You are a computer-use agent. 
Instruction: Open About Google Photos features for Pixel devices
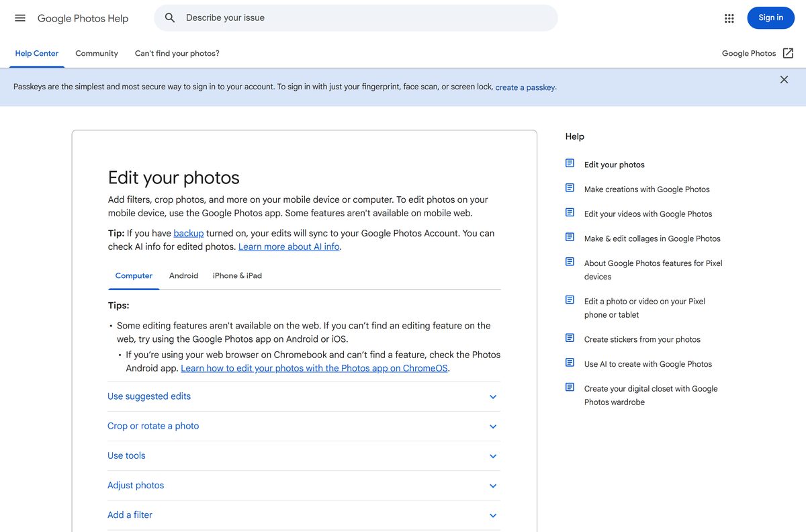[x=654, y=270]
